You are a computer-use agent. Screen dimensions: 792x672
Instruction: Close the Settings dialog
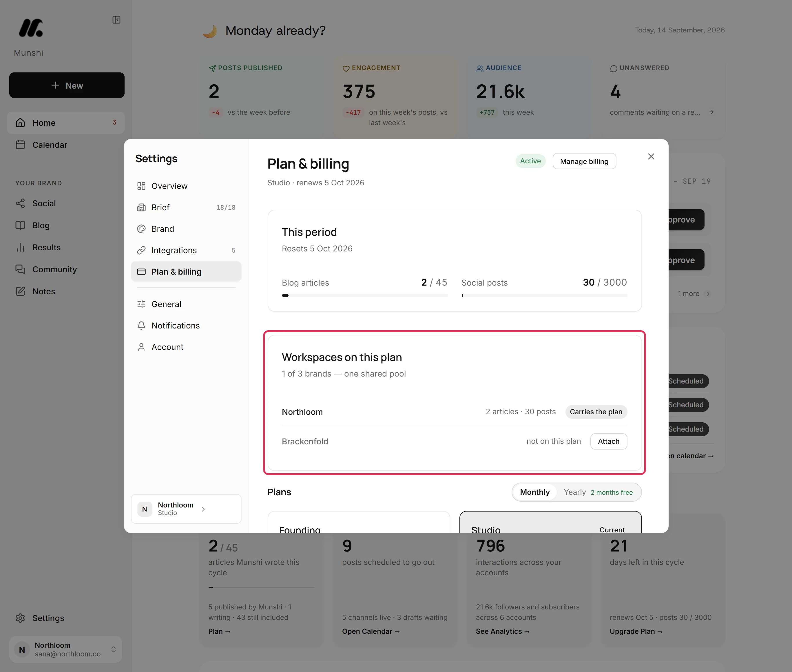click(651, 157)
